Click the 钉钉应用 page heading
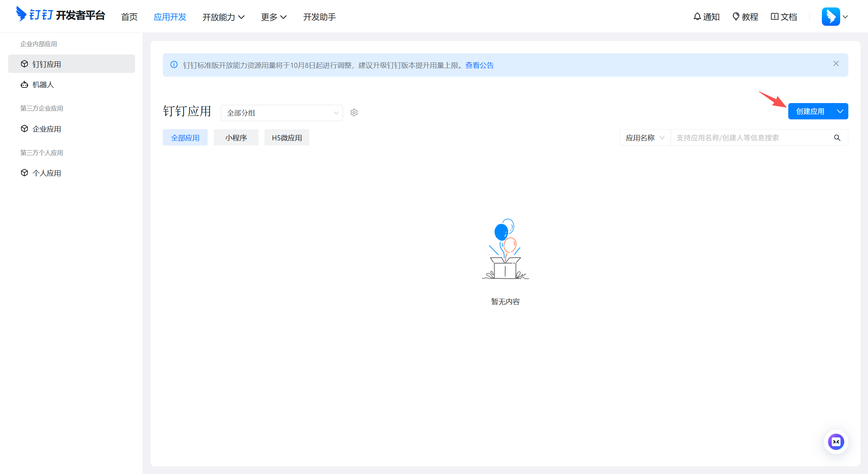The height and width of the screenshot is (474, 868). click(x=187, y=111)
